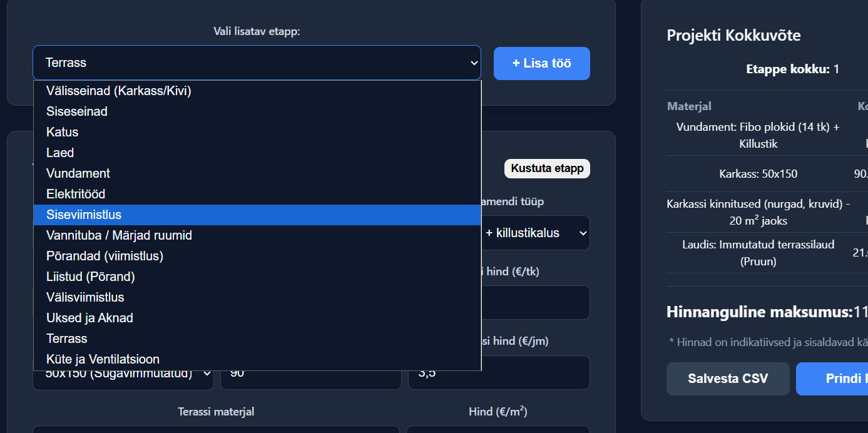
Task: Select Vannituba / Märjad ruumid option
Action: 119,235
